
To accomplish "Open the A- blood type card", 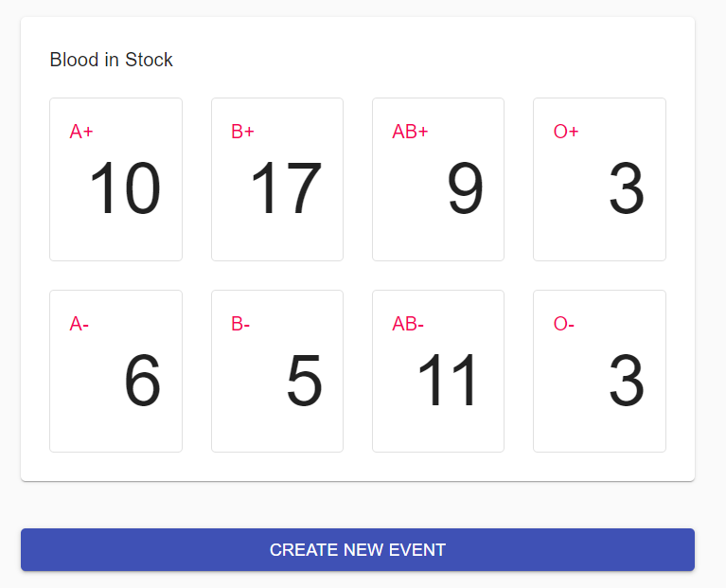I will pos(115,371).
